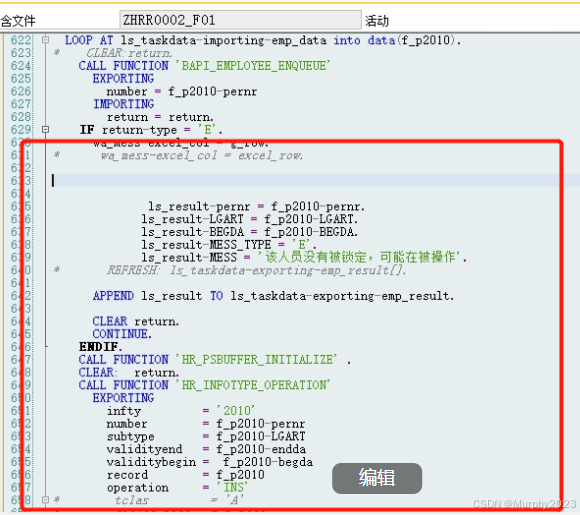
Task: Click the ENDIF statement
Action: (101, 347)
